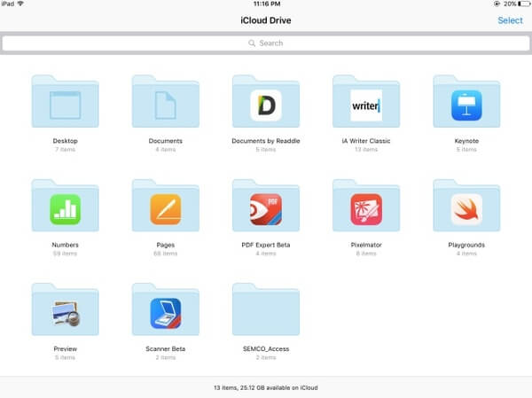Tap the "Documents by Readdle" label
Viewport: 532px width, 398px height.
tap(266, 141)
